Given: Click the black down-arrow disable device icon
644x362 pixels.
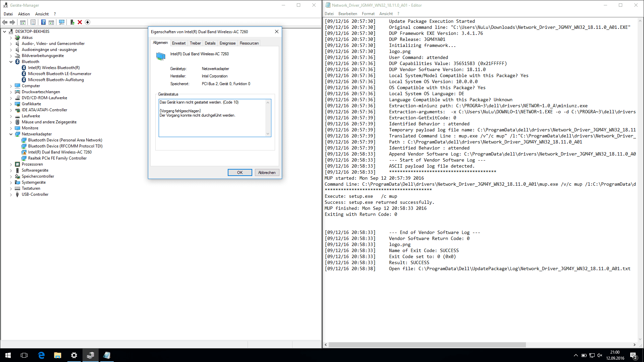Looking at the screenshot, I should click(88, 22).
